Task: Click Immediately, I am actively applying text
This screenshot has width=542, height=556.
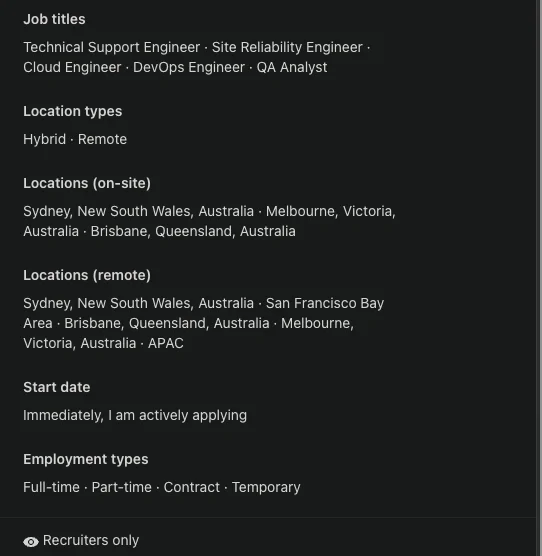Action: point(135,416)
